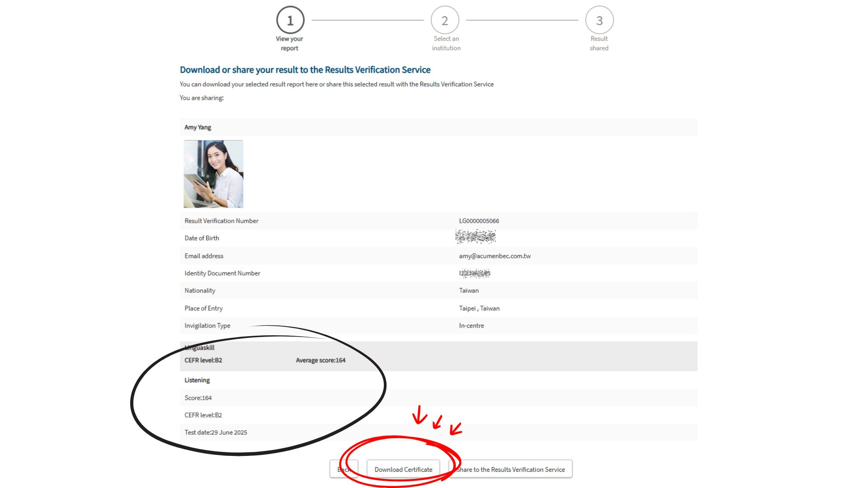Click the step 2 circle icon
Viewport: 868px width, 488px height.
445,20
